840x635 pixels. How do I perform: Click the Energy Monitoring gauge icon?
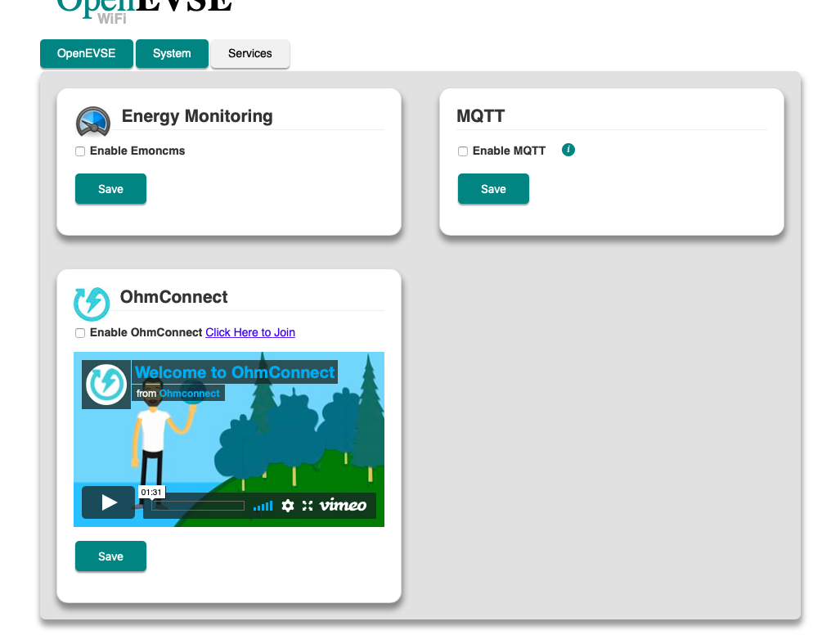93,121
